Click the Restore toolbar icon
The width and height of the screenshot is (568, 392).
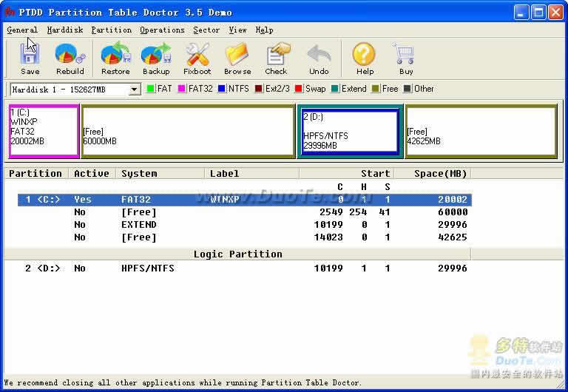[x=115, y=58]
